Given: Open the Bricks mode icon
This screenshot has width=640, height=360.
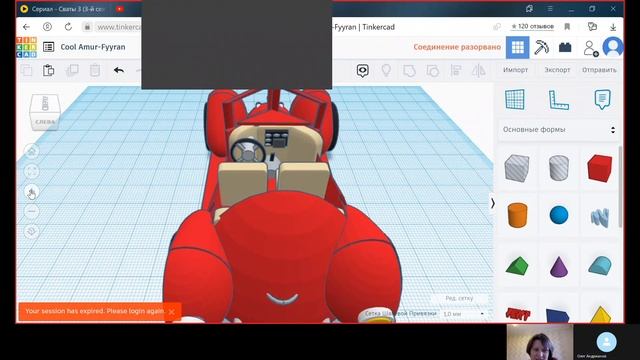Looking at the screenshot, I should [x=565, y=47].
